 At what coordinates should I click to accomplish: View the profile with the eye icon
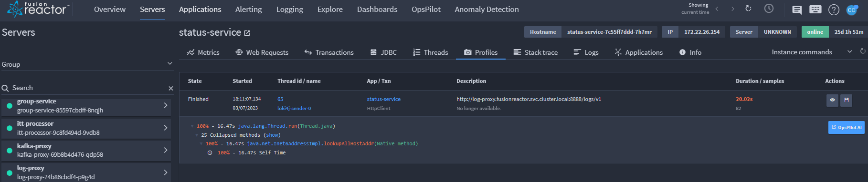click(x=832, y=100)
